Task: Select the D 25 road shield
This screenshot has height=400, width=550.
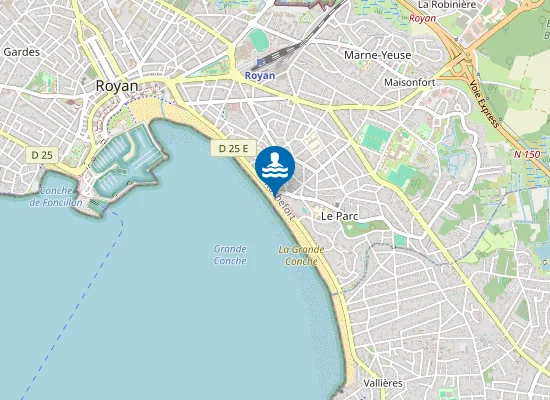Action: tap(42, 155)
